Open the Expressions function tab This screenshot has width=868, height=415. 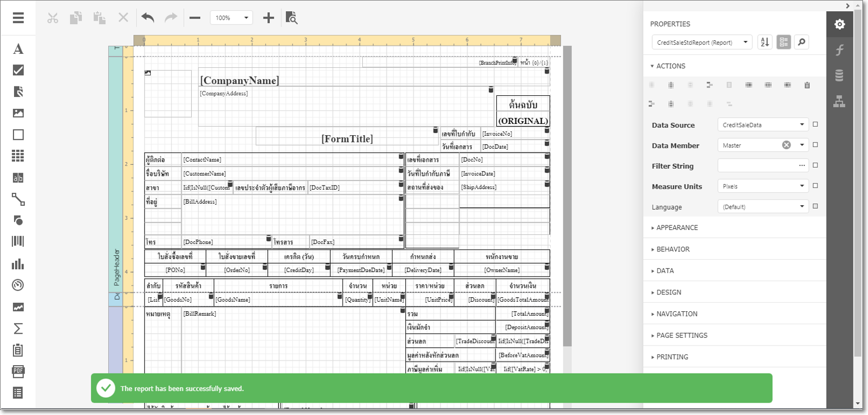click(839, 50)
